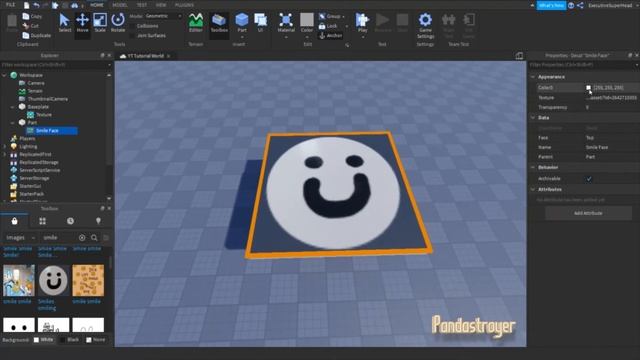Open Game Settings
This screenshot has width=640, height=360.
tap(425, 24)
